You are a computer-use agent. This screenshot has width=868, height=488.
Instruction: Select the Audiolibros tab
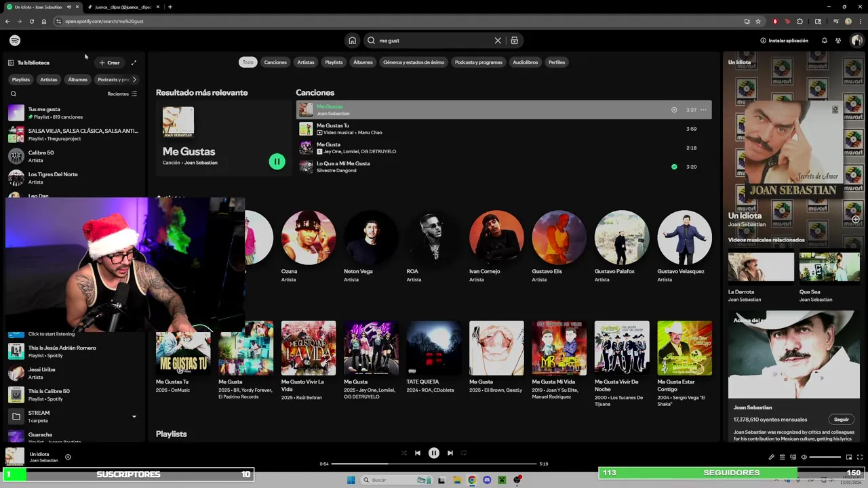526,62
